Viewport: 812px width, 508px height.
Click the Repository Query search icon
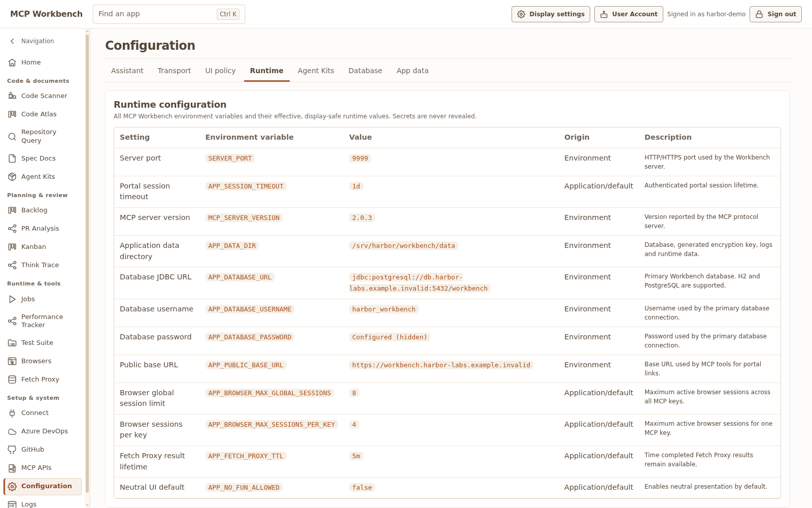pyautogui.click(x=12, y=136)
